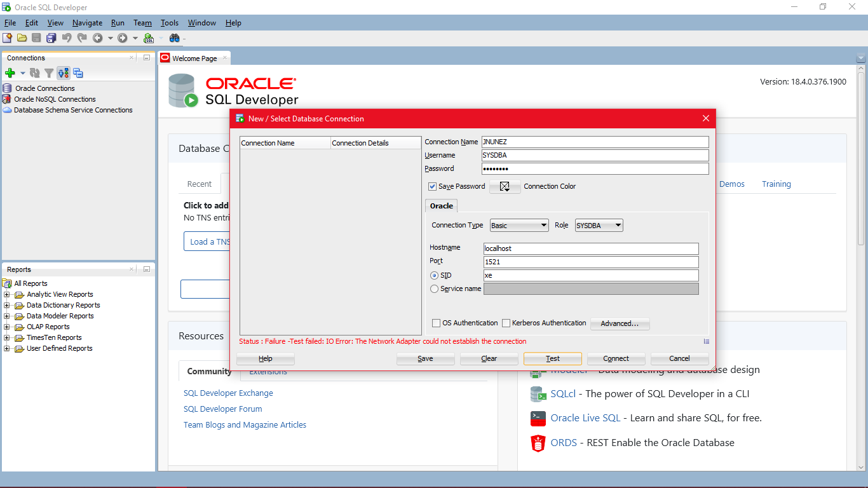Open the Navigate menu
Image resolution: width=868 pixels, height=488 pixels.
[87, 23]
